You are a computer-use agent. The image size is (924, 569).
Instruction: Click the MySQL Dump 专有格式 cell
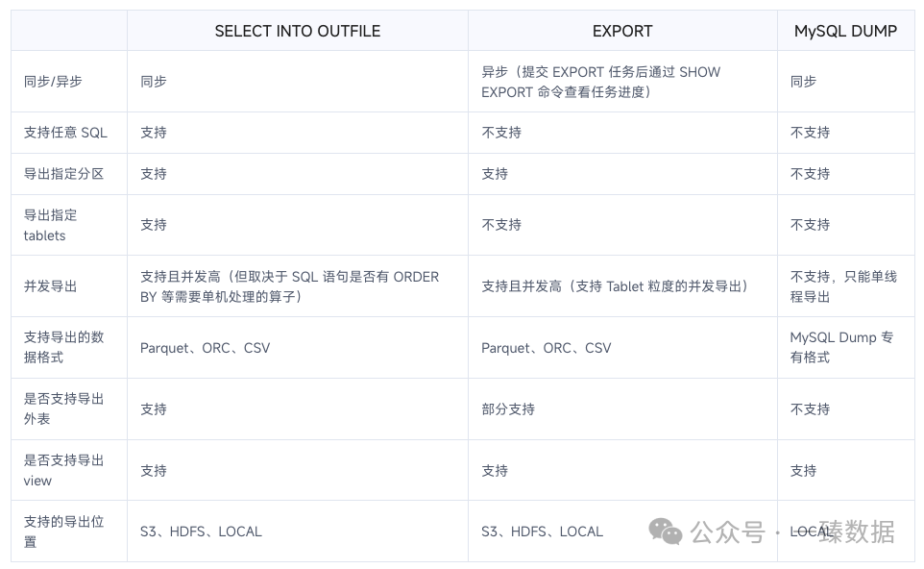coord(841,347)
